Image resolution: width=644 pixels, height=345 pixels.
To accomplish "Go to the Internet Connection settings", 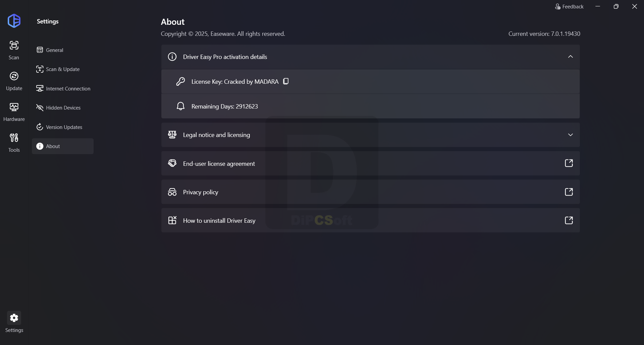I will pos(63,88).
